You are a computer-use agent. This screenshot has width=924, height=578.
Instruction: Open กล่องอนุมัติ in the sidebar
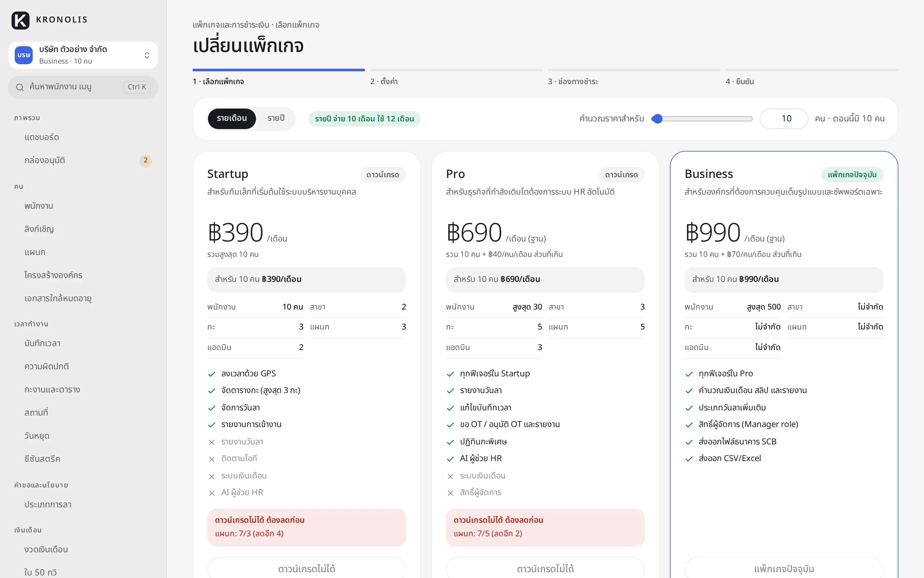click(x=83, y=161)
